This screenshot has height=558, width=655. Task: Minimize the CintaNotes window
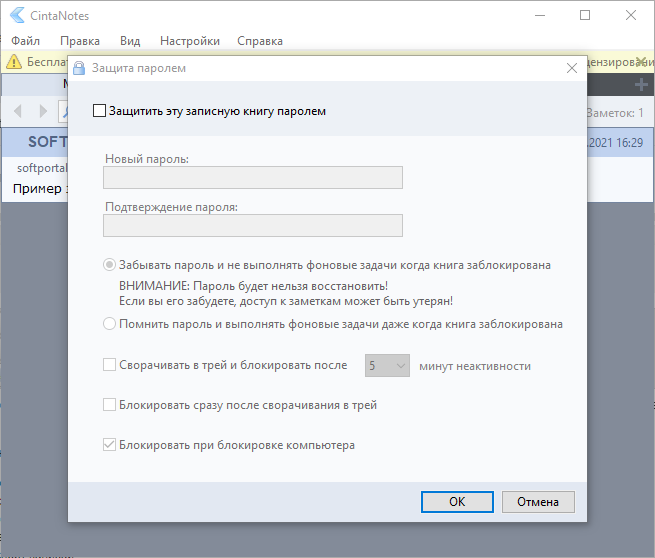click(540, 15)
